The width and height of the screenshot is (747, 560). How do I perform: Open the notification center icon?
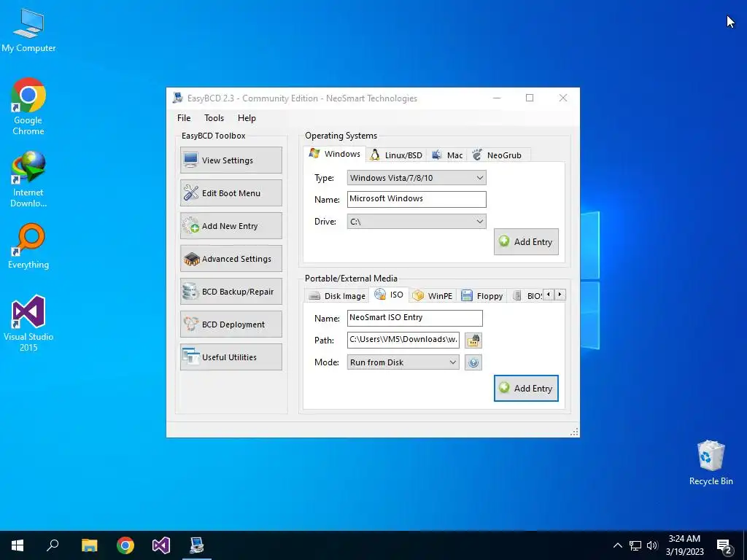724,546
